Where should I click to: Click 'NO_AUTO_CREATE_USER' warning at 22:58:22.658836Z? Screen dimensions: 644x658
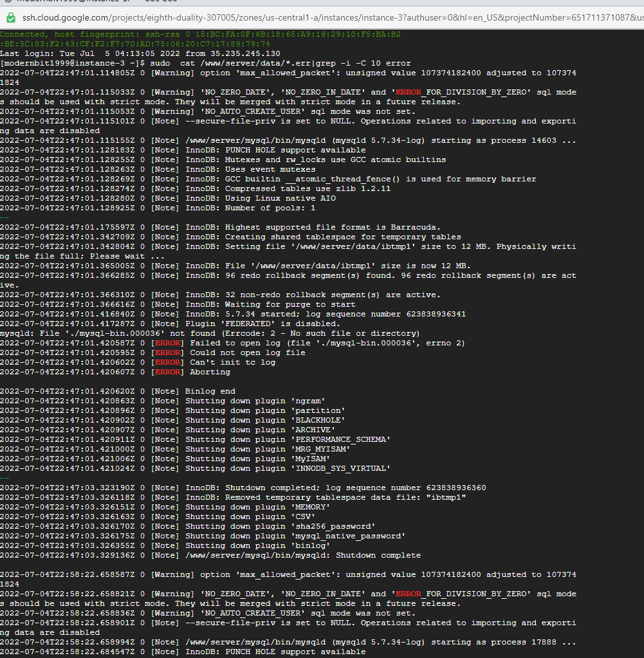pos(208,614)
